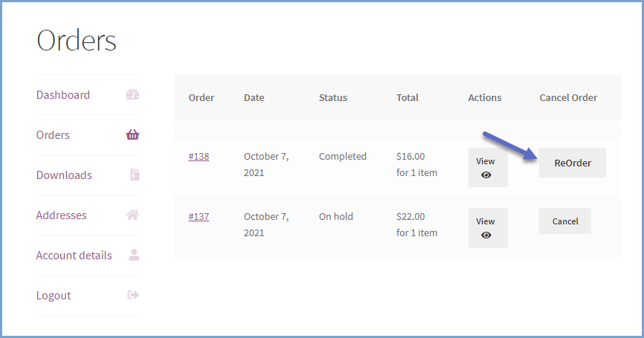Click eye icon for order #138
The image size is (644, 338).
486,175
